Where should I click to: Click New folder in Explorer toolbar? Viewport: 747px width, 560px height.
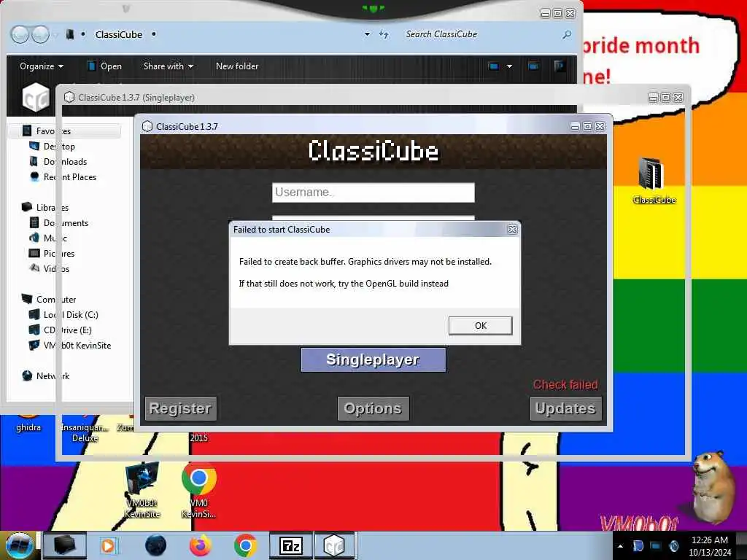tap(237, 66)
